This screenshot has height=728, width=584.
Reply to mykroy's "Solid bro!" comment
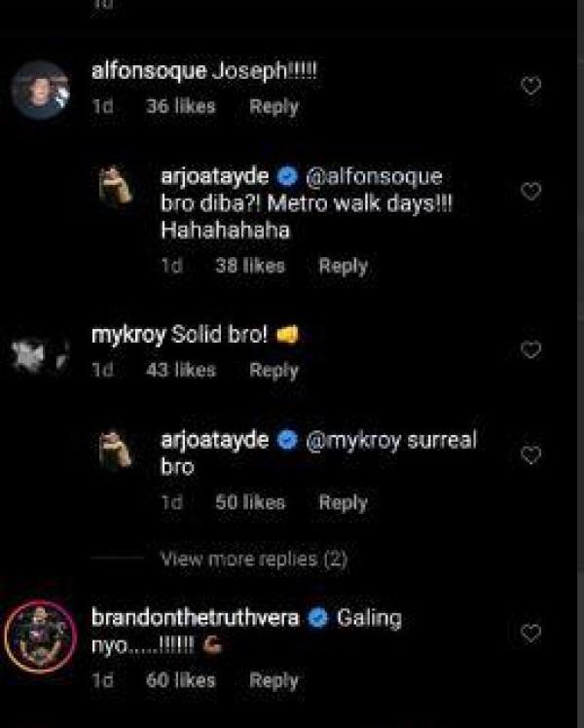click(x=274, y=370)
